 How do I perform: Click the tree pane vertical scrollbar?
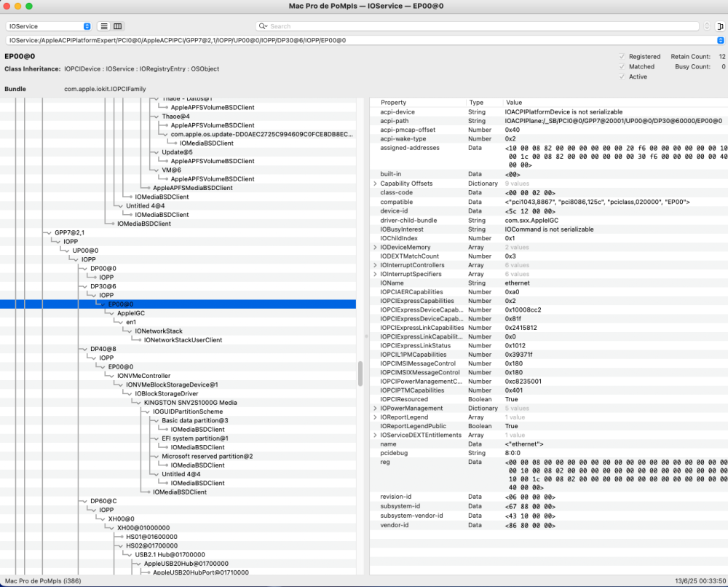click(360, 374)
